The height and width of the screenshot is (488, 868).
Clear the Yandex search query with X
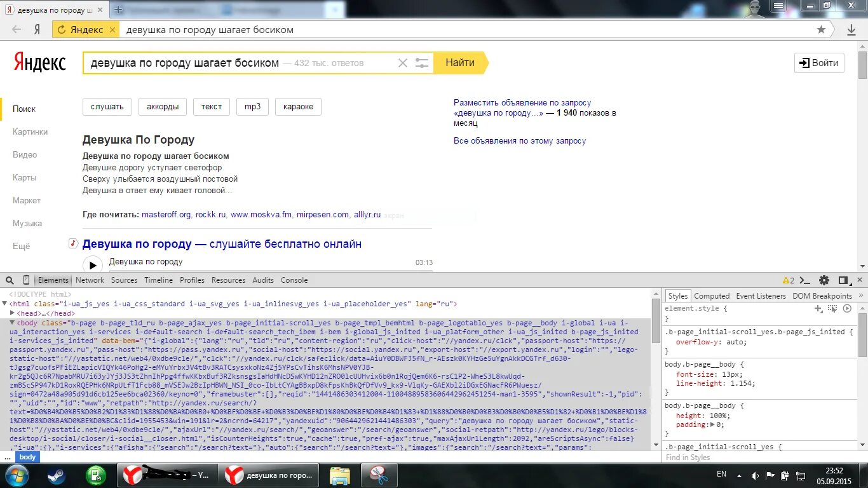pyautogui.click(x=403, y=63)
